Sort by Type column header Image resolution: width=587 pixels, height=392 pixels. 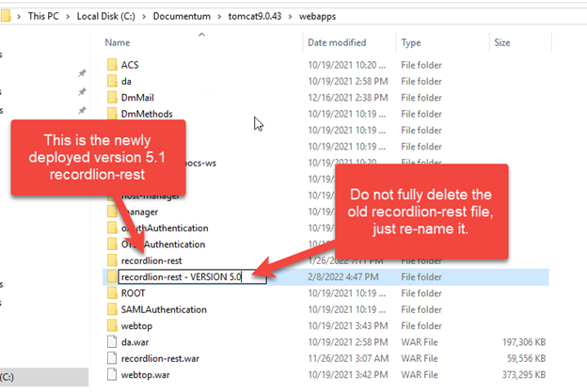pos(411,42)
